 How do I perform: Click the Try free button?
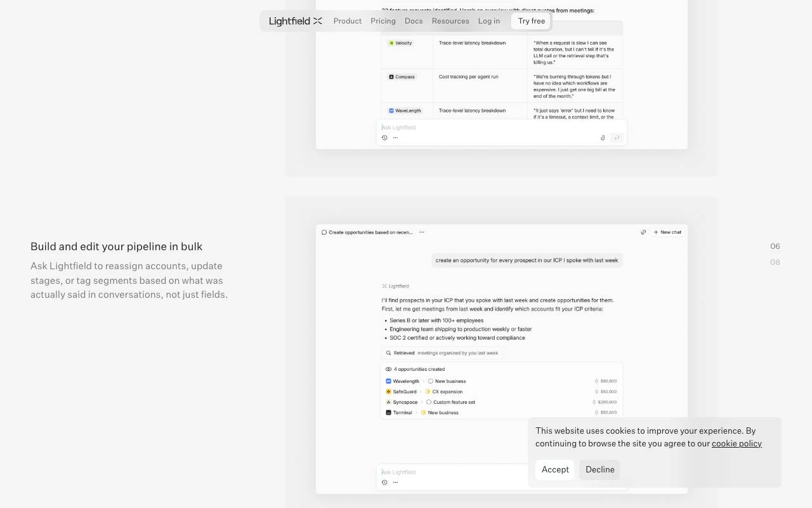pyautogui.click(x=531, y=21)
